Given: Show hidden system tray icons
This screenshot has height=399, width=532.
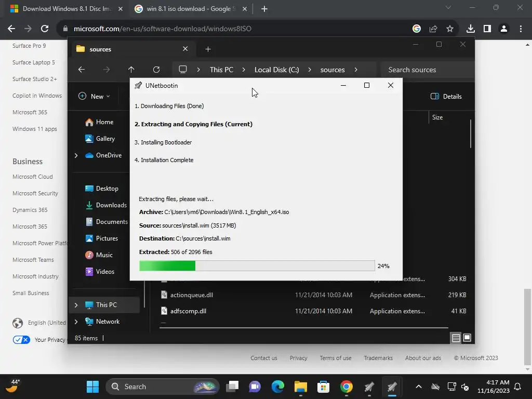Looking at the screenshot, I should [419, 387].
